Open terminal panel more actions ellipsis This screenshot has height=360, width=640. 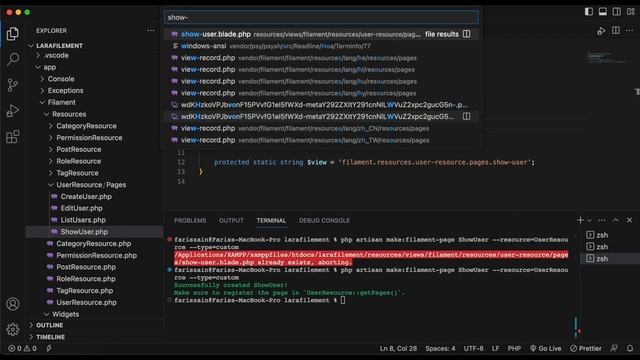point(602,220)
